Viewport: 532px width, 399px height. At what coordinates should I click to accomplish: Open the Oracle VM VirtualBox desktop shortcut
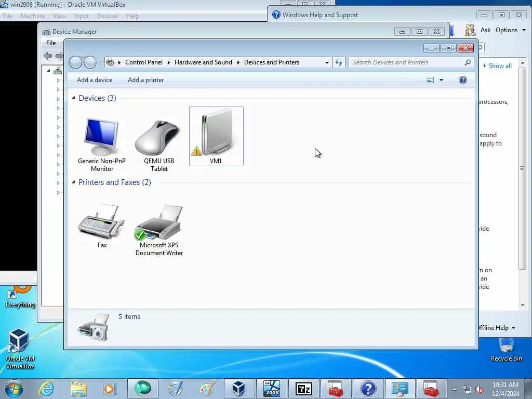tap(20, 350)
